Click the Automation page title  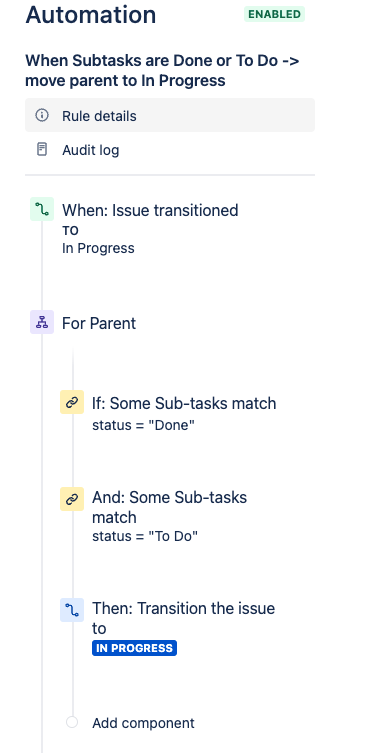91,14
